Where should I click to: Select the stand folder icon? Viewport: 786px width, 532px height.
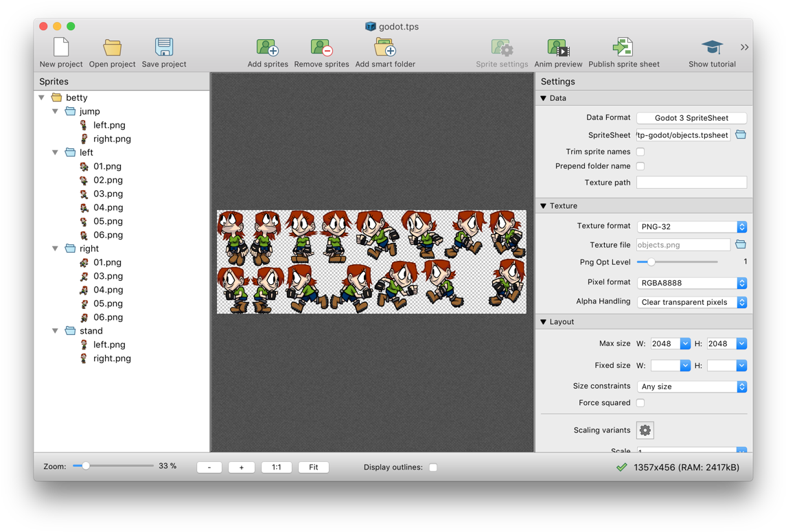pyautogui.click(x=70, y=330)
